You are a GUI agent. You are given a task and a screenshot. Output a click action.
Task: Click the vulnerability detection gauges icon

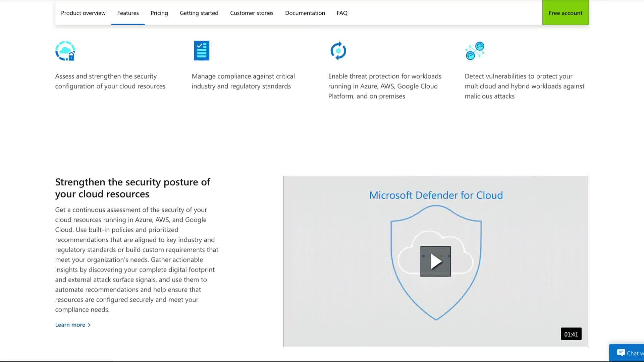(475, 51)
